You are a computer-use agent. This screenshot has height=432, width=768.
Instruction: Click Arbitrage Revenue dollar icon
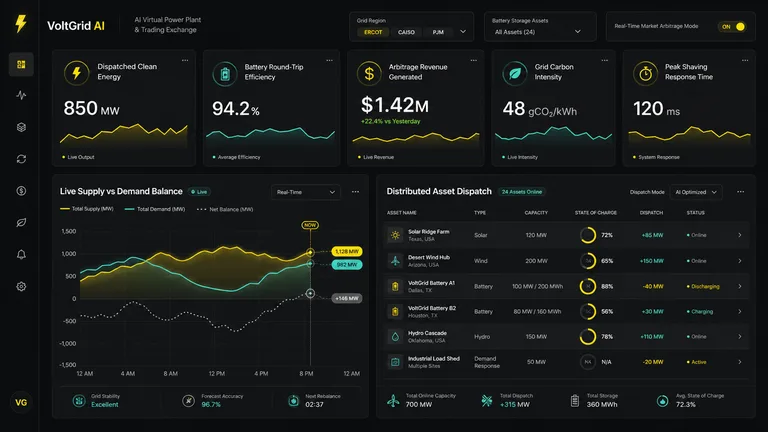pyautogui.click(x=369, y=73)
